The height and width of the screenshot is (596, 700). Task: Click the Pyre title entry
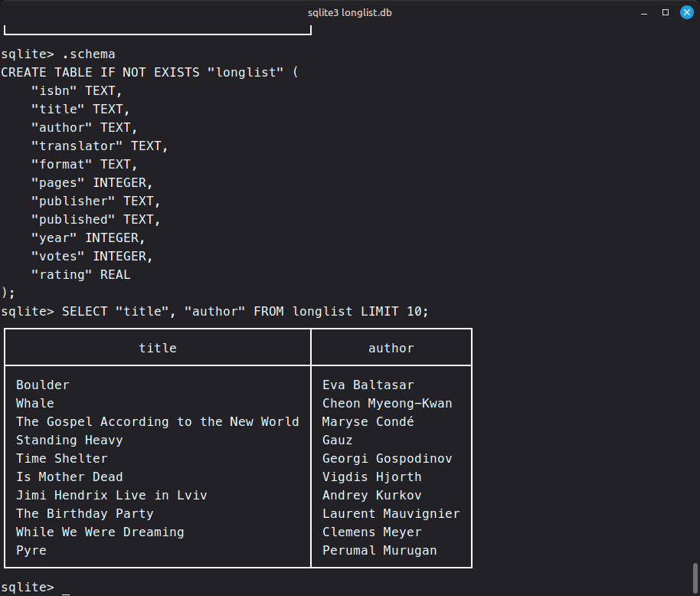pos(31,551)
